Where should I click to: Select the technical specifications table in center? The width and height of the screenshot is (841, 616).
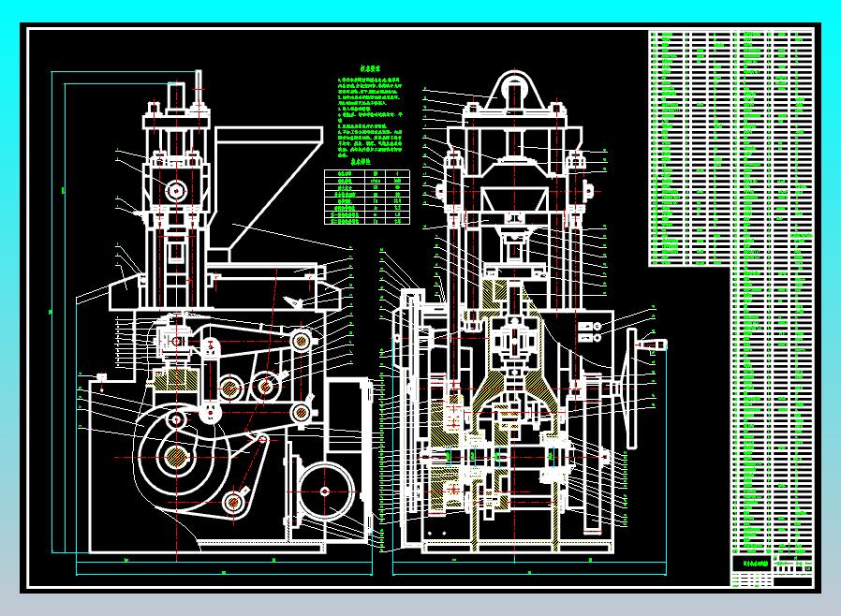(x=367, y=197)
